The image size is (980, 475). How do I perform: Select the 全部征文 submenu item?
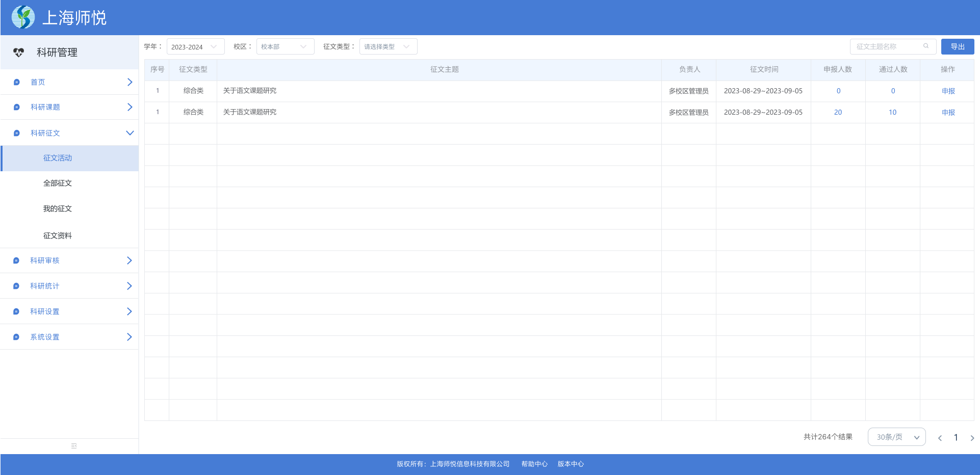(58, 183)
